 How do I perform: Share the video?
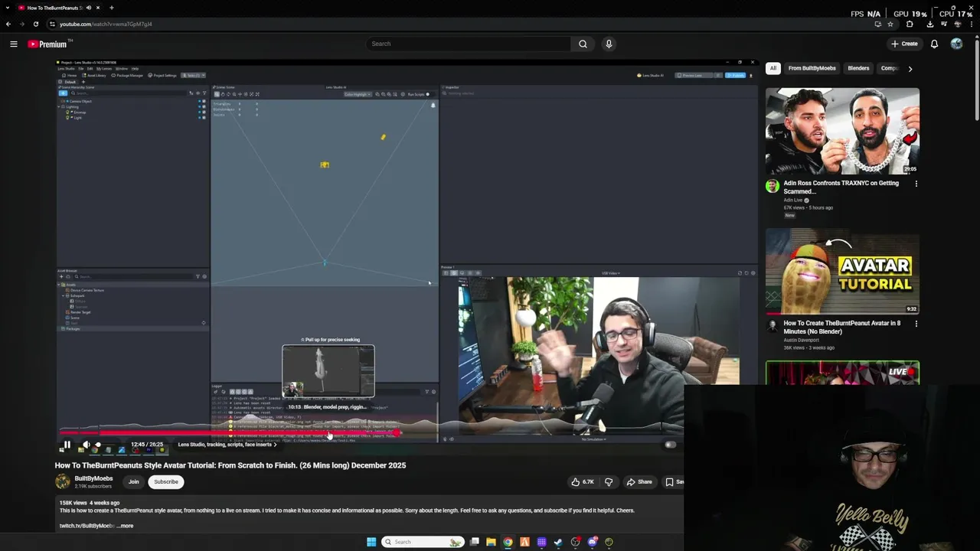tap(639, 482)
